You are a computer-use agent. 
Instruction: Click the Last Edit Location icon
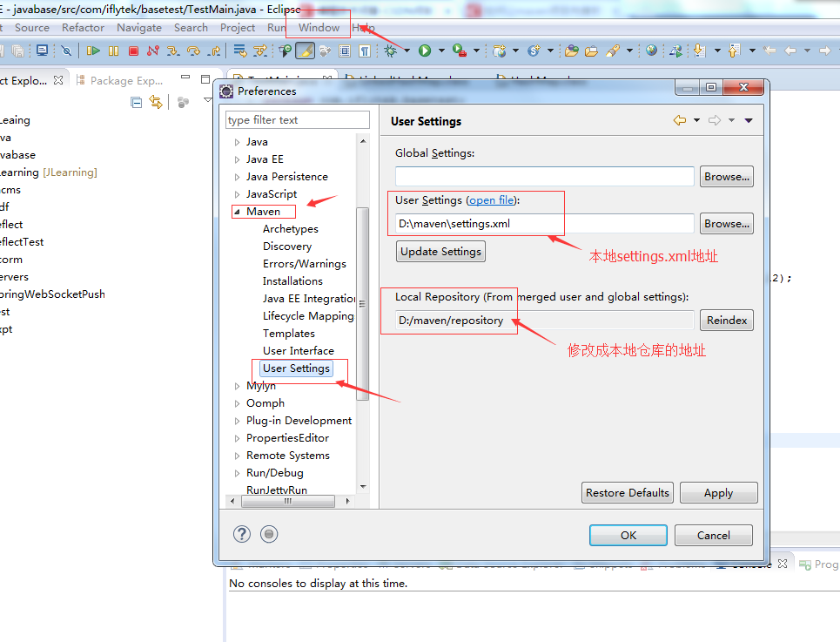[769, 51]
